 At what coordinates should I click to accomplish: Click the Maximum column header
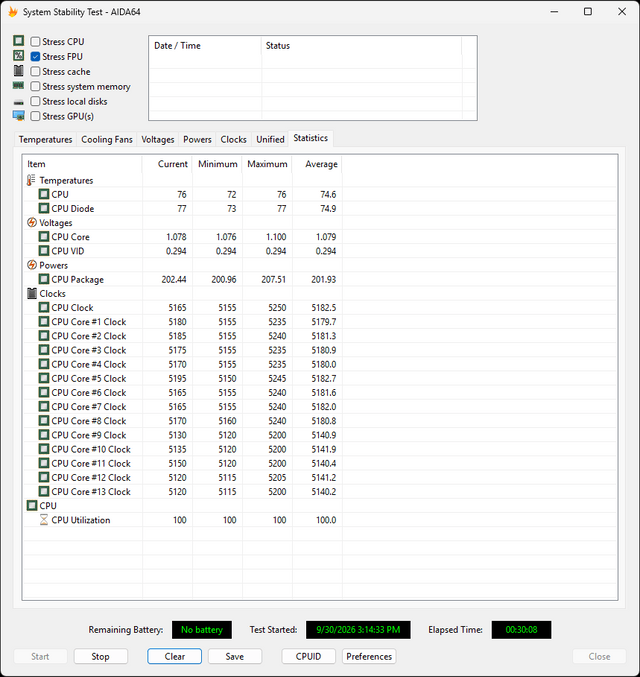point(267,164)
